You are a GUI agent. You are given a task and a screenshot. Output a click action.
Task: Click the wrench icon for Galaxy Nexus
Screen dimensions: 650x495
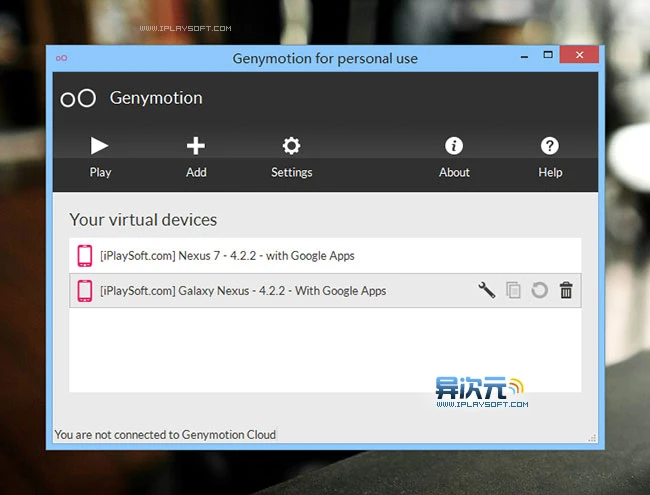(487, 291)
